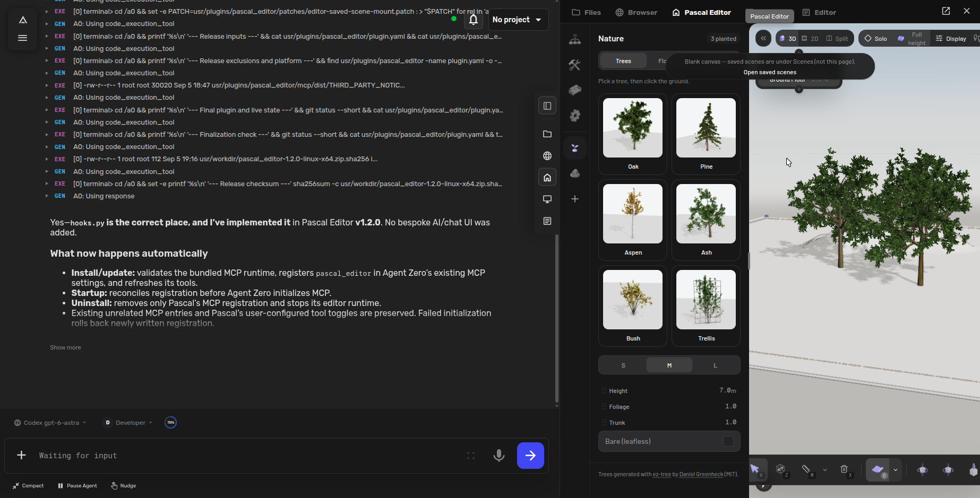
Task: Pick the Oak tree thumbnail
Action: (x=633, y=134)
